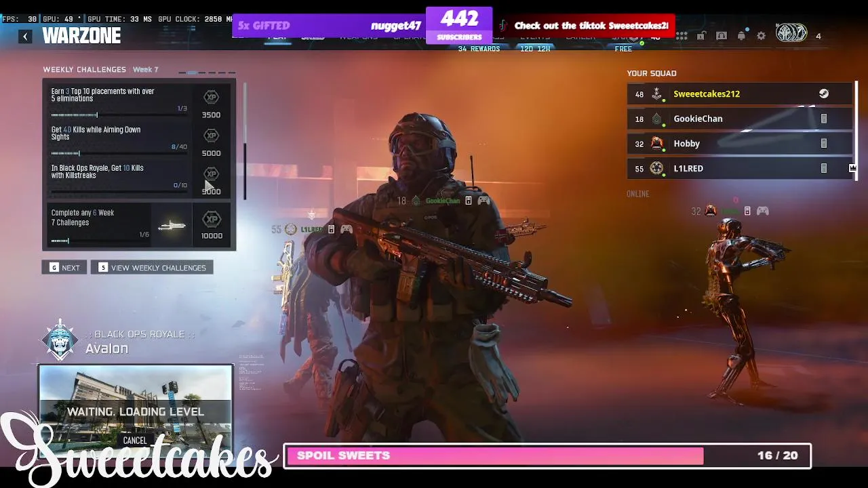Click NEXT to cycle challenges
Image resolution: width=868 pixels, height=488 pixels.
tap(65, 268)
